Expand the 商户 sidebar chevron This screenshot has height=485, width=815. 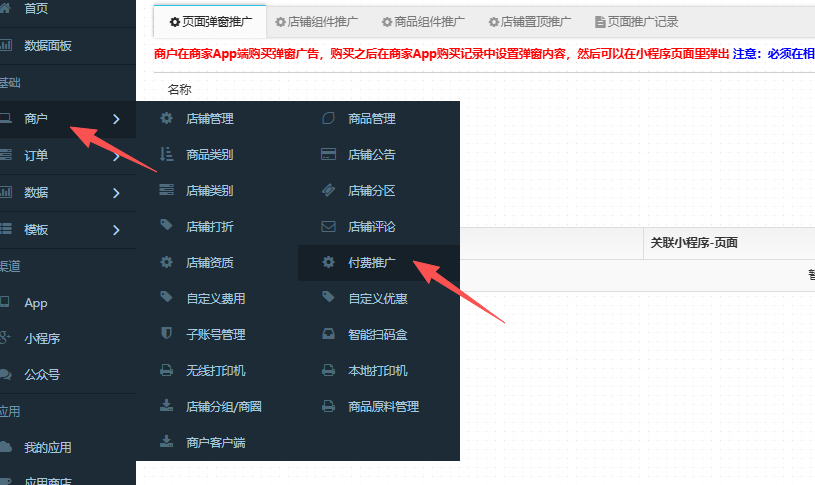[x=116, y=119]
